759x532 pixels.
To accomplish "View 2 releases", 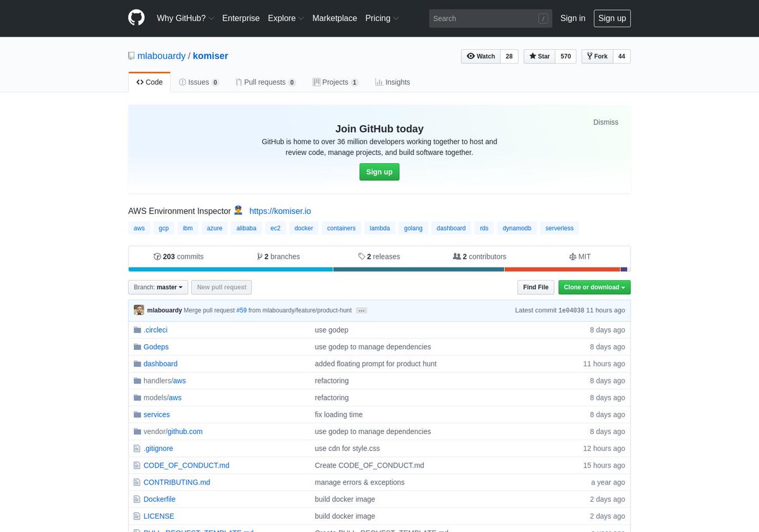I will pyautogui.click(x=379, y=257).
